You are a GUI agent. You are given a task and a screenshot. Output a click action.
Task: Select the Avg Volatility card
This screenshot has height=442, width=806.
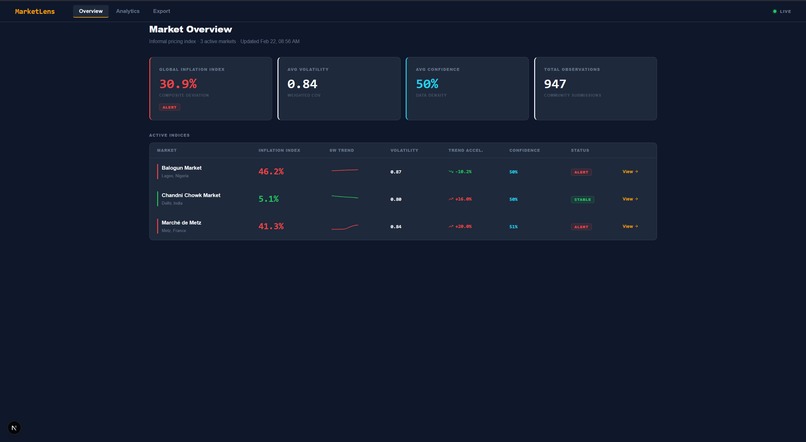339,88
